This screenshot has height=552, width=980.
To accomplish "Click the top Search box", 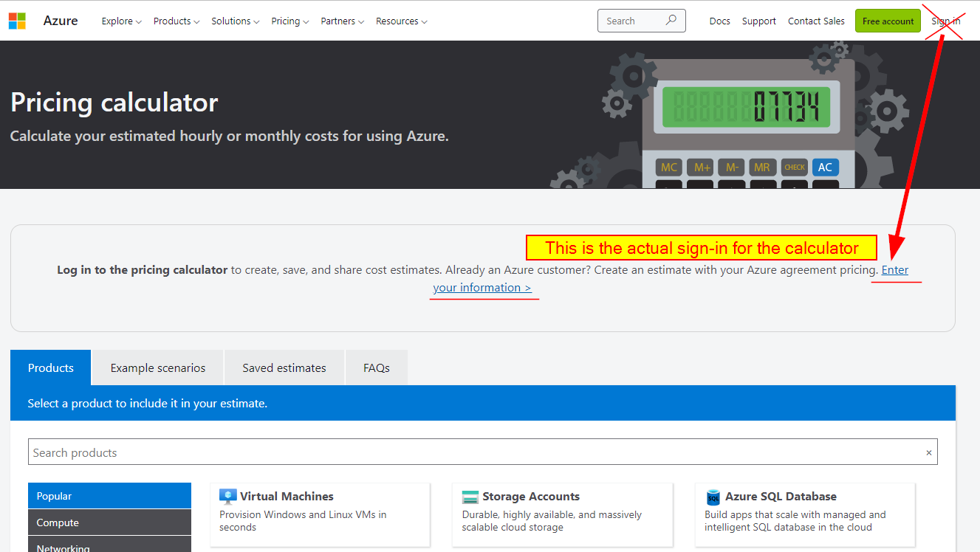I will [x=641, y=21].
